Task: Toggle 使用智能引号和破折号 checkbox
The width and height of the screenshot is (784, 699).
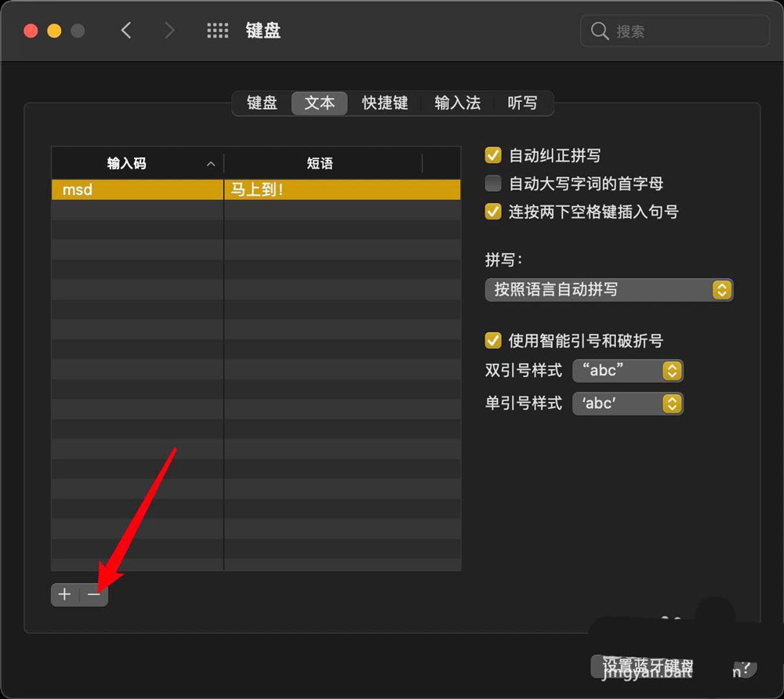Action: (x=493, y=341)
